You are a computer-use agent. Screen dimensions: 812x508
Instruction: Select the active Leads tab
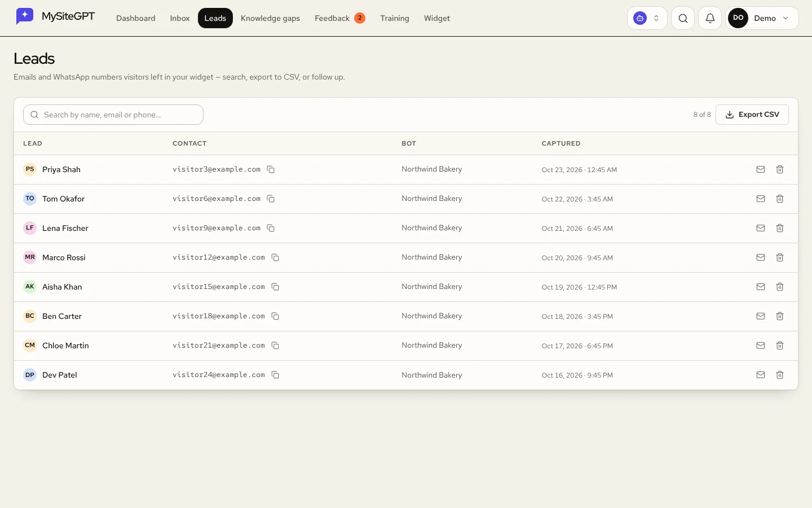click(x=215, y=18)
